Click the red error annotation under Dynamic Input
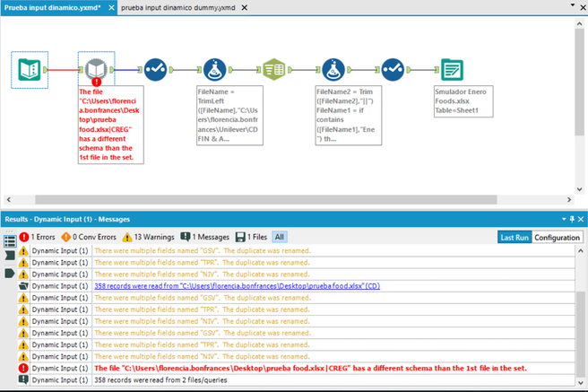 coord(110,125)
